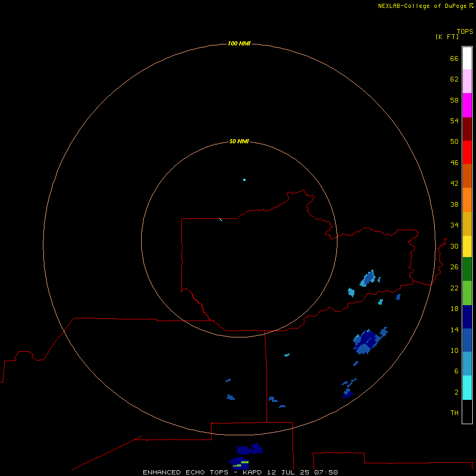Click the gold 38 kft legend swatch
The image size is (476, 476).
point(467,224)
